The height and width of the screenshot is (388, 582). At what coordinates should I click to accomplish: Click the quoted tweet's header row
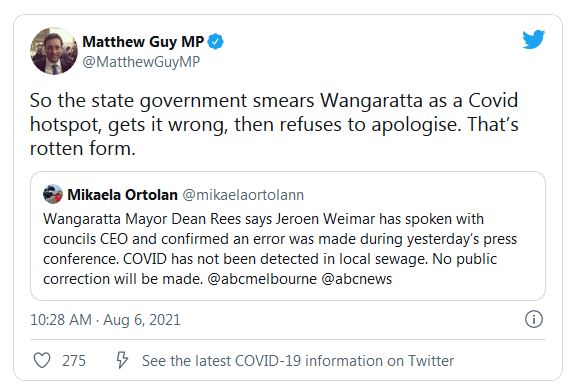174,195
